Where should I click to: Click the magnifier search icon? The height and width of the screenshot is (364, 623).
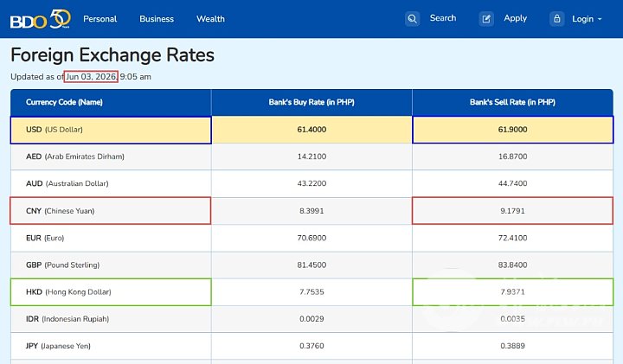(x=413, y=19)
